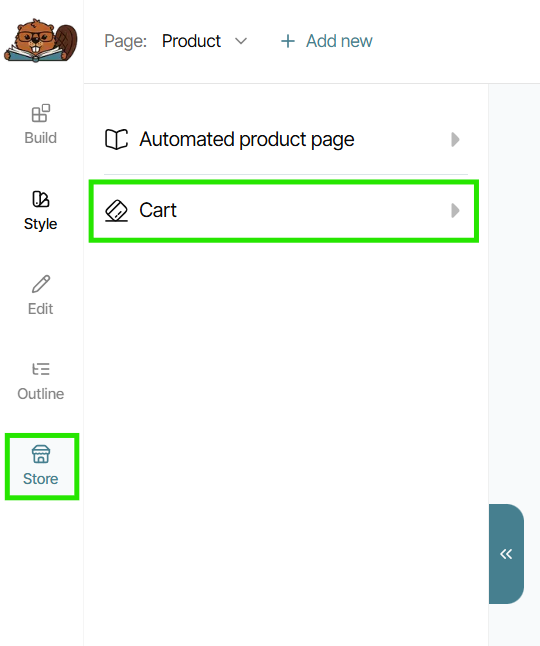
Task: Open the Automated product page row
Action: click(x=285, y=139)
